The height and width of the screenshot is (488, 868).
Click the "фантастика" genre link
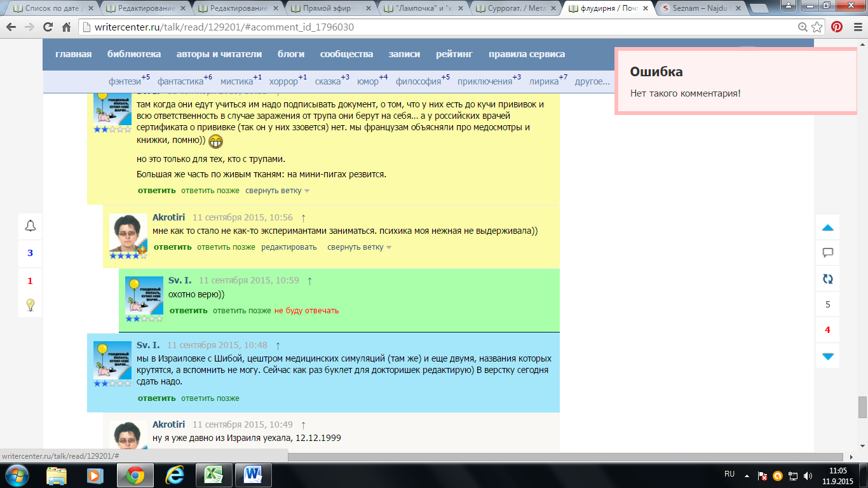click(x=180, y=81)
